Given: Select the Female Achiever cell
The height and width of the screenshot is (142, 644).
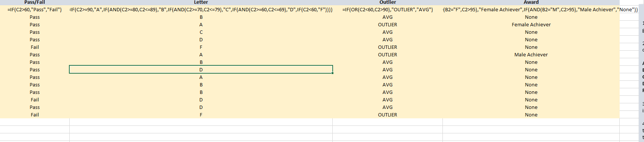Looking at the screenshot, I should tap(531, 24).
